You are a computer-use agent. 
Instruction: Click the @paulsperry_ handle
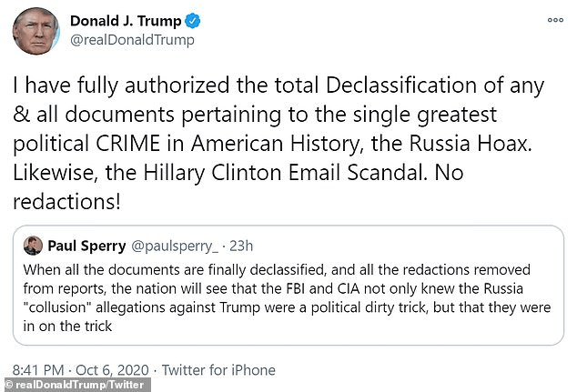(170, 246)
